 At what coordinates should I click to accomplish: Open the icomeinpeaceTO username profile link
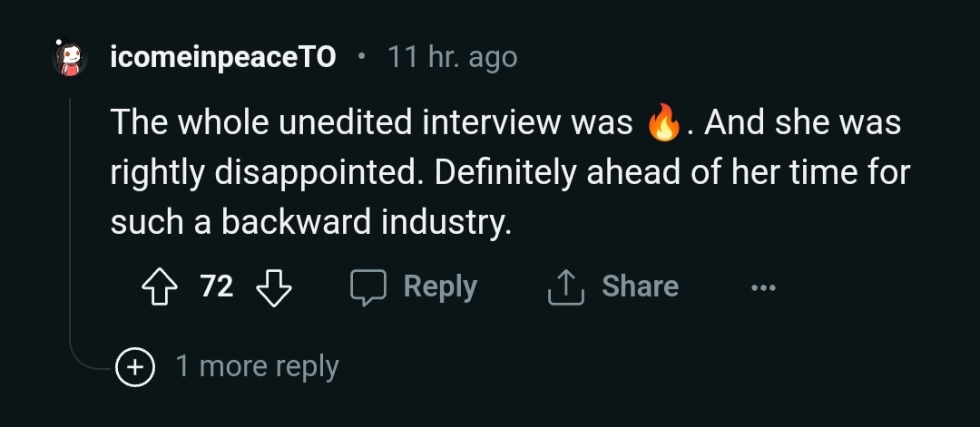click(222, 58)
